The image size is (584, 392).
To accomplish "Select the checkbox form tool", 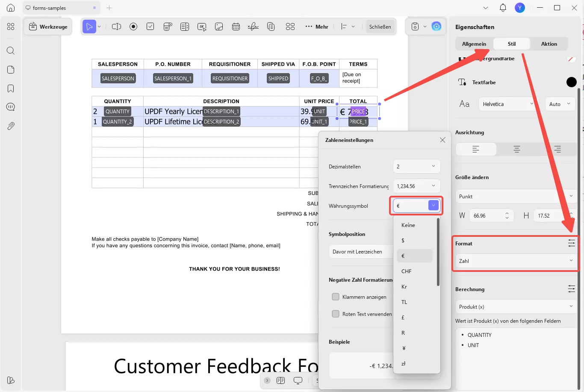I will tap(150, 27).
